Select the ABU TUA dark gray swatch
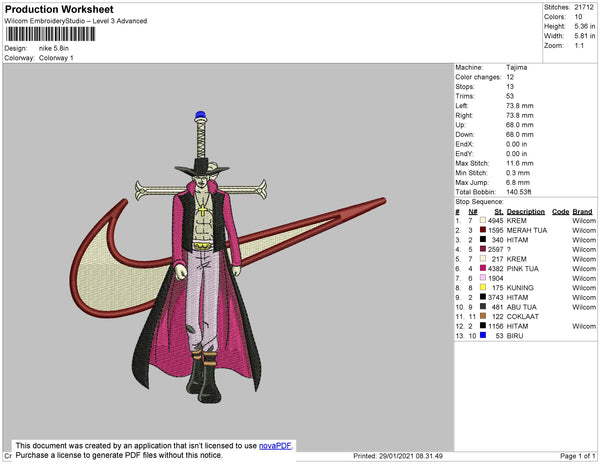This screenshot has width=600, height=464. click(x=483, y=306)
